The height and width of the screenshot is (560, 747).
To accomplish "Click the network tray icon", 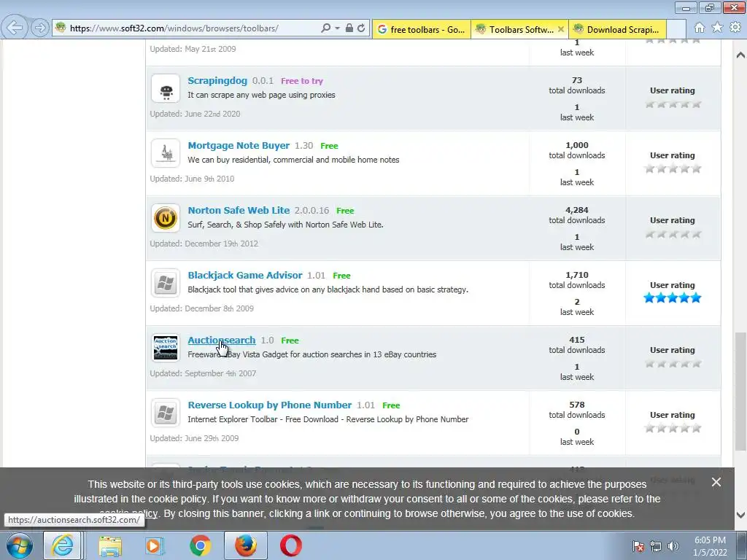I will tap(656, 546).
